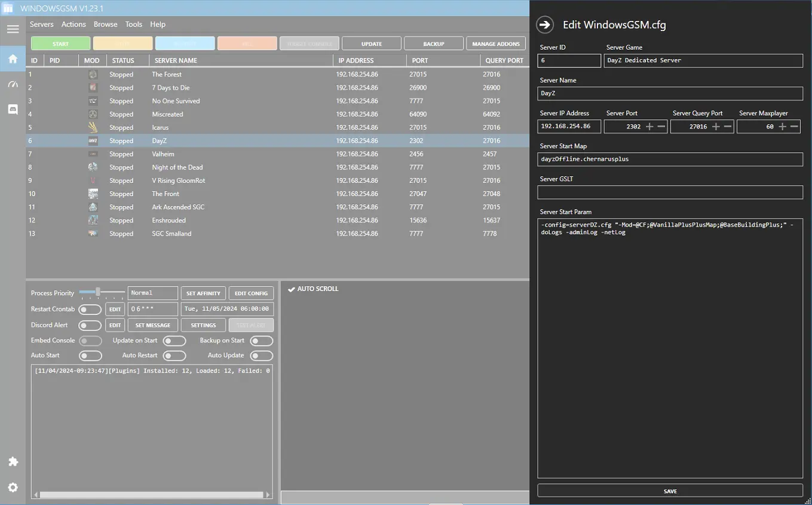Toggle the Discord Alert switch

click(x=90, y=326)
